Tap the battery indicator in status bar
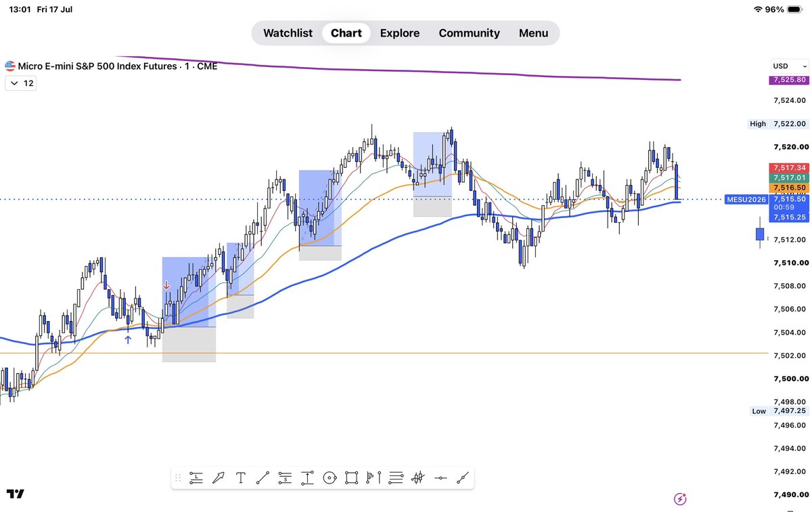The image size is (812, 512). tap(796, 9)
